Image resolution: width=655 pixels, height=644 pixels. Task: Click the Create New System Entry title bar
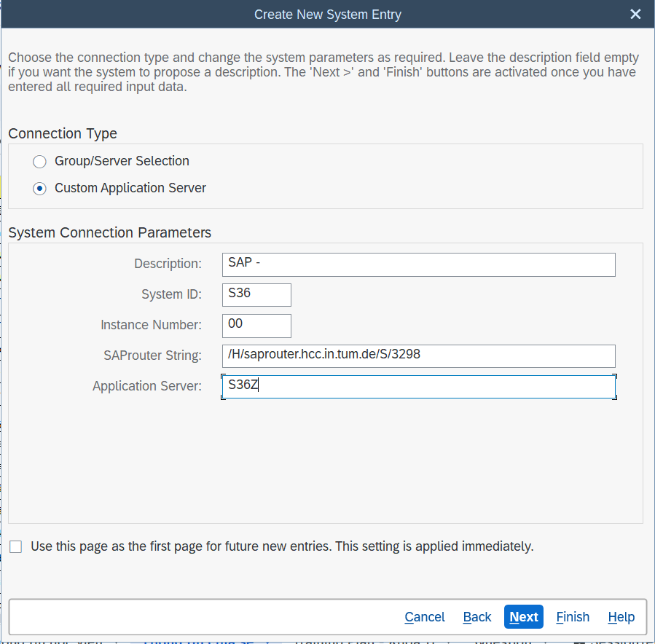(x=327, y=15)
